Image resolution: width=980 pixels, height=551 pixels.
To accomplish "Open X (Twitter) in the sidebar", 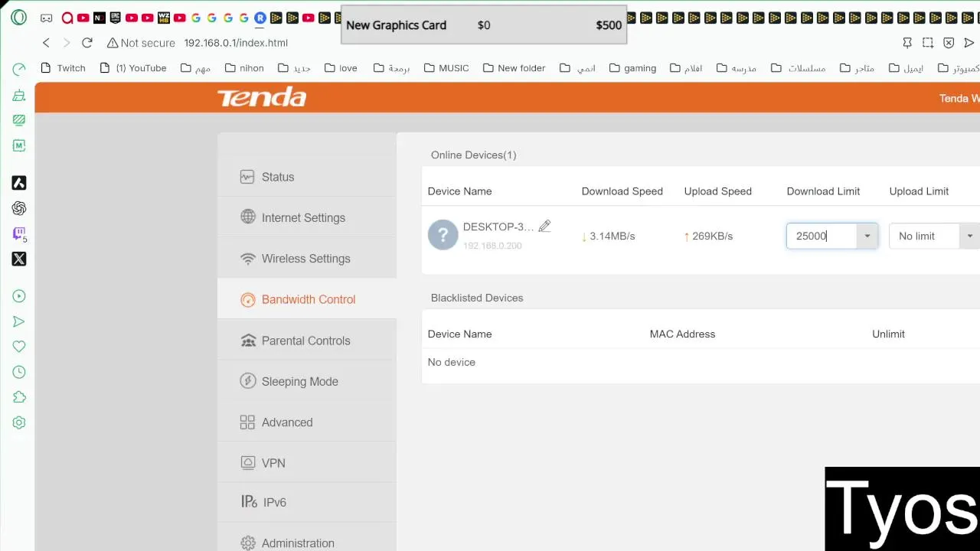I will (x=19, y=259).
